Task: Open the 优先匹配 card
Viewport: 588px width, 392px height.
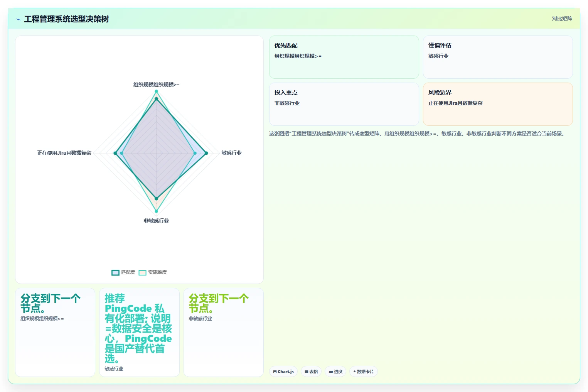Action: point(344,57)
